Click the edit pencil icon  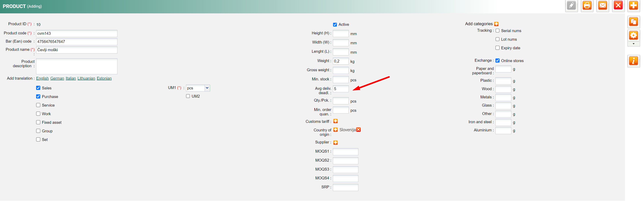coord(571,6)
